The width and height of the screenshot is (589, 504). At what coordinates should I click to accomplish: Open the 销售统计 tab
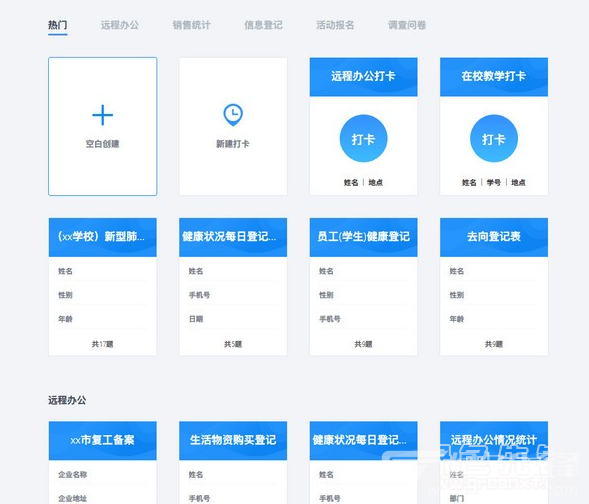tap(192, 25)
